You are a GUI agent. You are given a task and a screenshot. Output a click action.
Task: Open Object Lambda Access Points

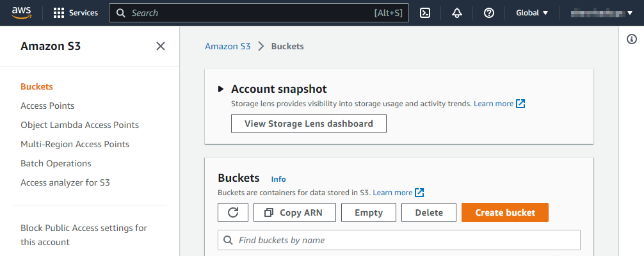79,125
